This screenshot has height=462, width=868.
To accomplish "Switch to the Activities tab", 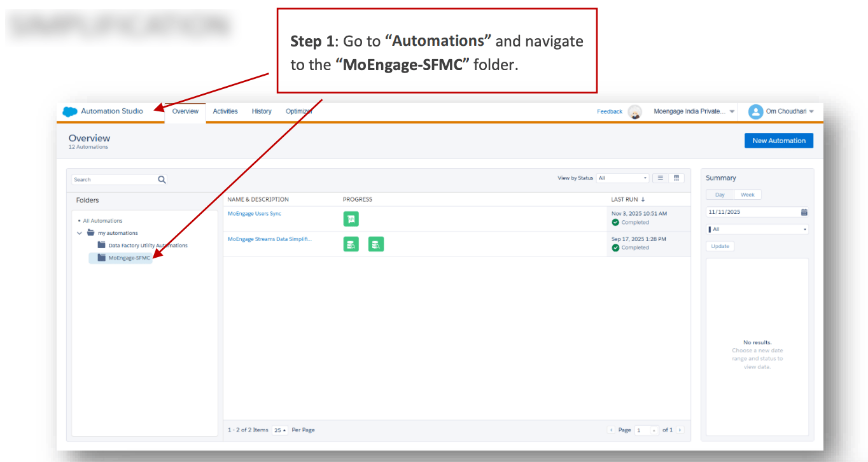I will (225, 111).
